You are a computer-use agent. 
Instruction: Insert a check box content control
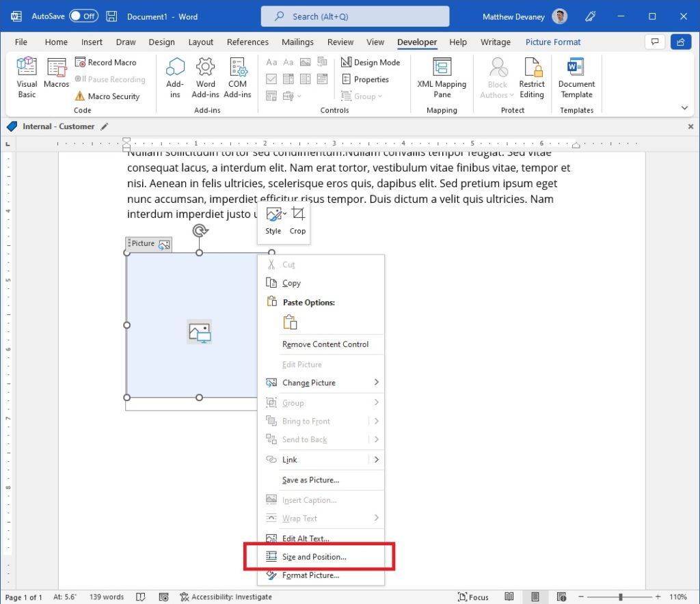[x=271, y=79]
